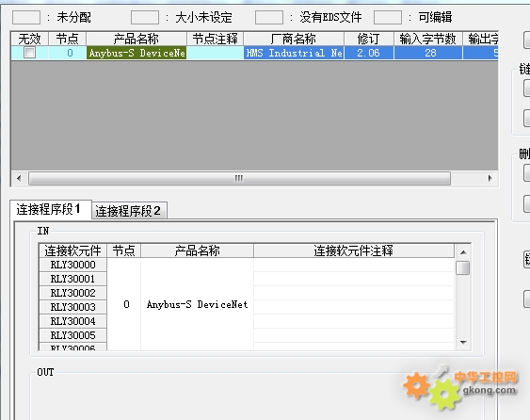Click the 节点 header in IN table
The height and width of the screenshot is (420, 530).
123,250
